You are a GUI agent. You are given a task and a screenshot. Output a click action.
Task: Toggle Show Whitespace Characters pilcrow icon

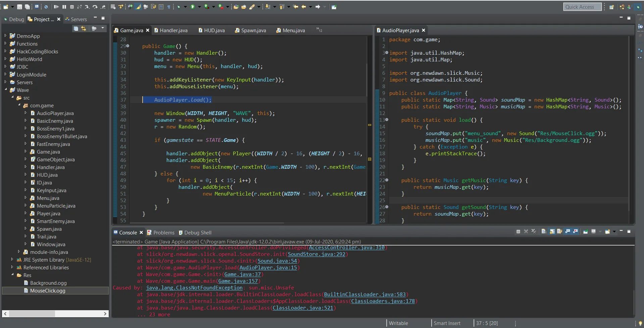[x=168, y=7]
